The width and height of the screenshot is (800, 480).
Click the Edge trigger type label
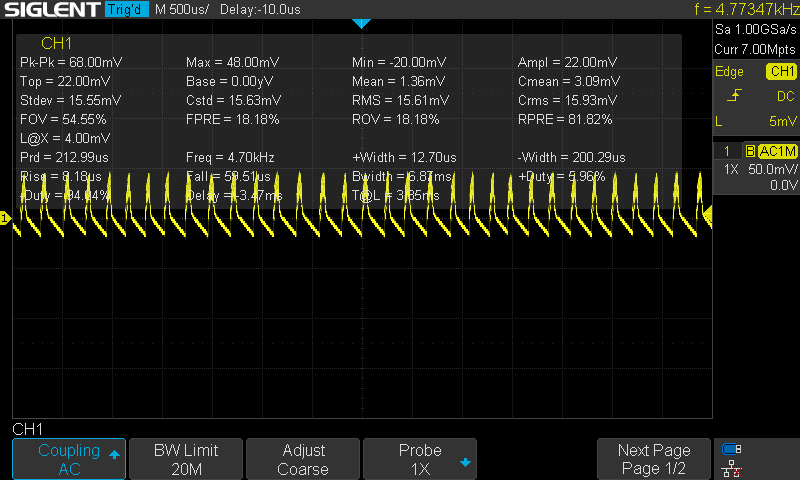[x=729, y=71]
